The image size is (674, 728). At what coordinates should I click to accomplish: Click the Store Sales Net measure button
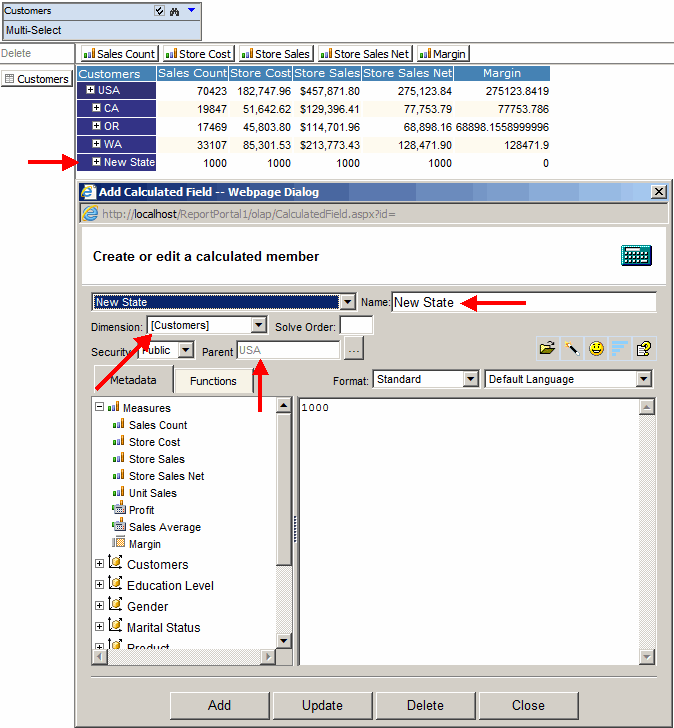tap(365, 54)
